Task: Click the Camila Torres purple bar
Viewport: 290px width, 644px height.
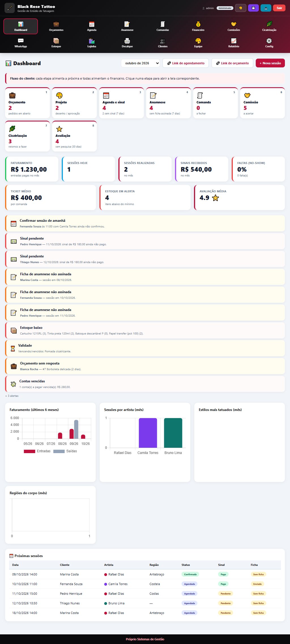Action: [148, 433]
